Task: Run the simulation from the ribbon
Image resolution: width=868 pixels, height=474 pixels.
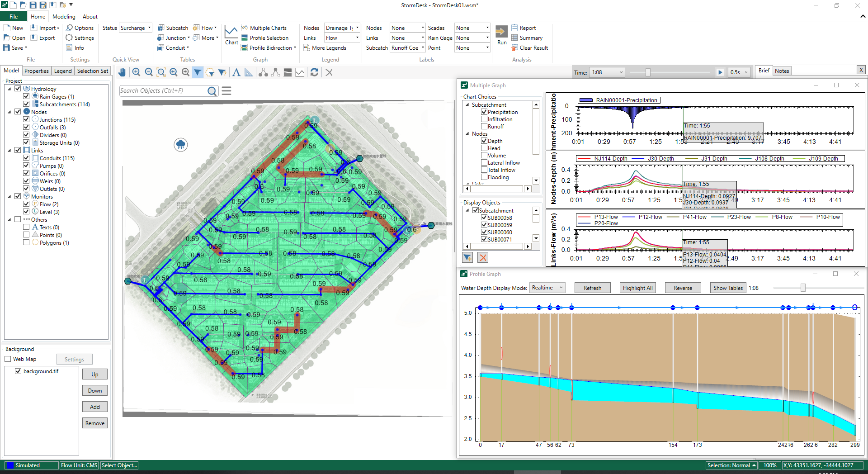Action: 502,35
